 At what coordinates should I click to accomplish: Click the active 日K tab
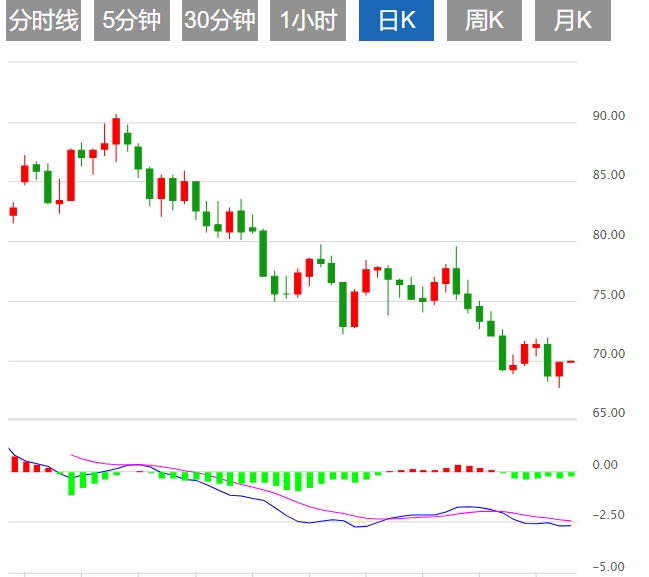click(x=396, y=21)
